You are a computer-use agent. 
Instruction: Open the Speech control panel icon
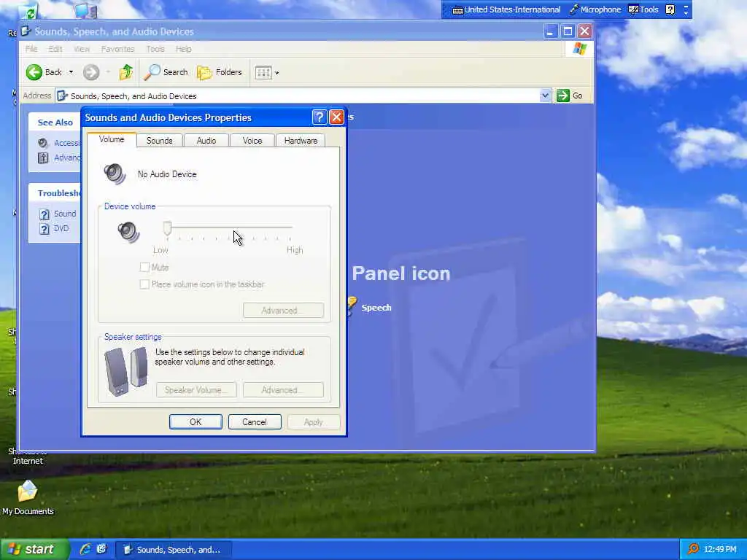(x=352, y=307)
